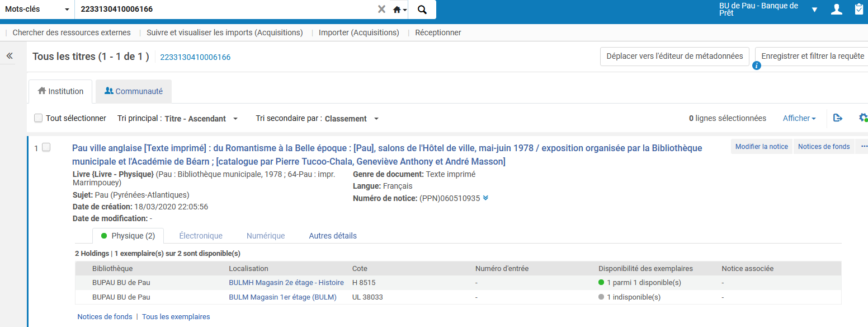Clear the search field with X icon
Viewport: 868px width, 327px height.
point(381,10)
